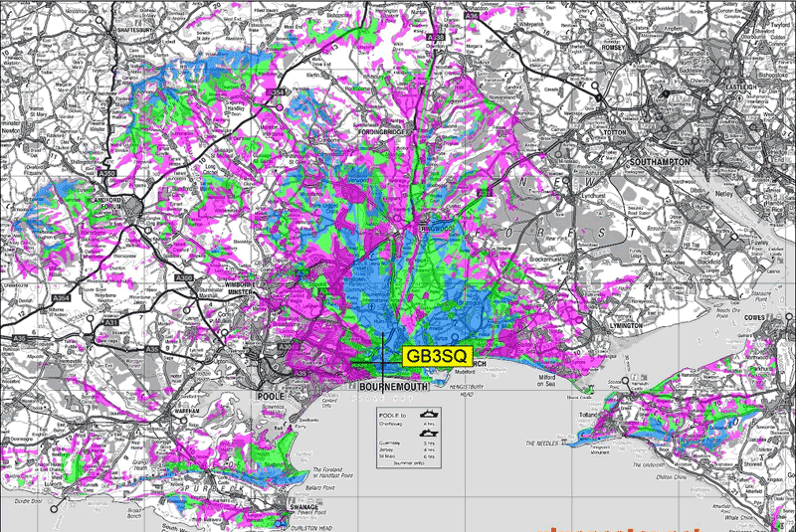Click the black crosshair marker beside GB3SQ
The image size is (796, 532).
(x=383, y=363)
